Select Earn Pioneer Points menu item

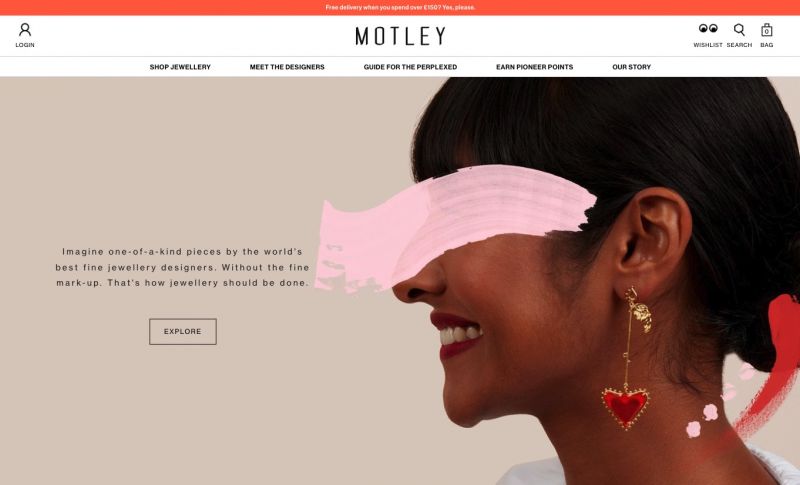(534, 67)
